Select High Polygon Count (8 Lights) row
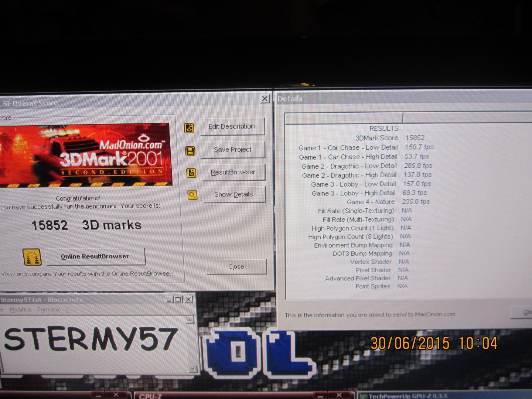Viewport: 532px width, 399px height. pyautogui.click(x=359, y=236)
